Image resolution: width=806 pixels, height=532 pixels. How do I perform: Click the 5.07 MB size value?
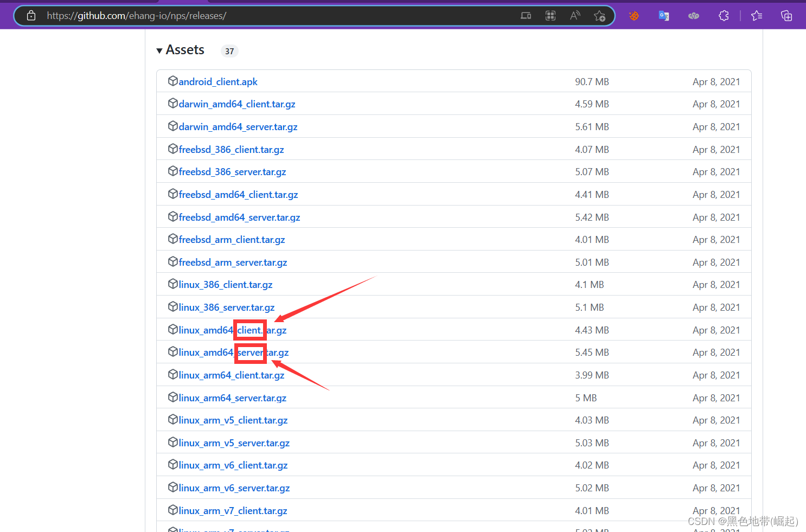coord(592,172)
